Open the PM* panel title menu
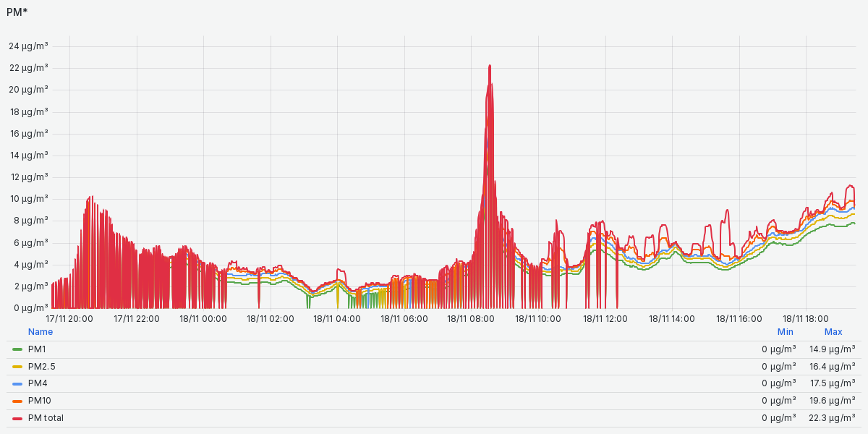 [17, 12]
